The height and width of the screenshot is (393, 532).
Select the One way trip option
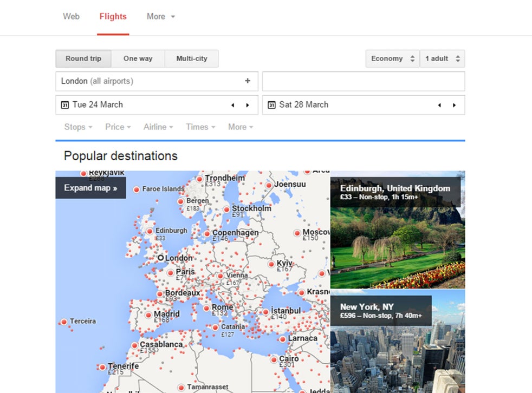138,58
